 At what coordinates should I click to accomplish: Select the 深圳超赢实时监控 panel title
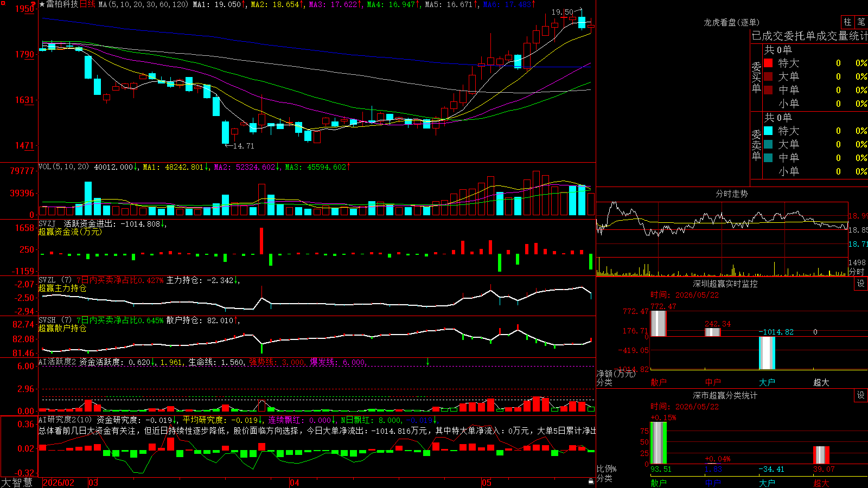click(725, 284)
